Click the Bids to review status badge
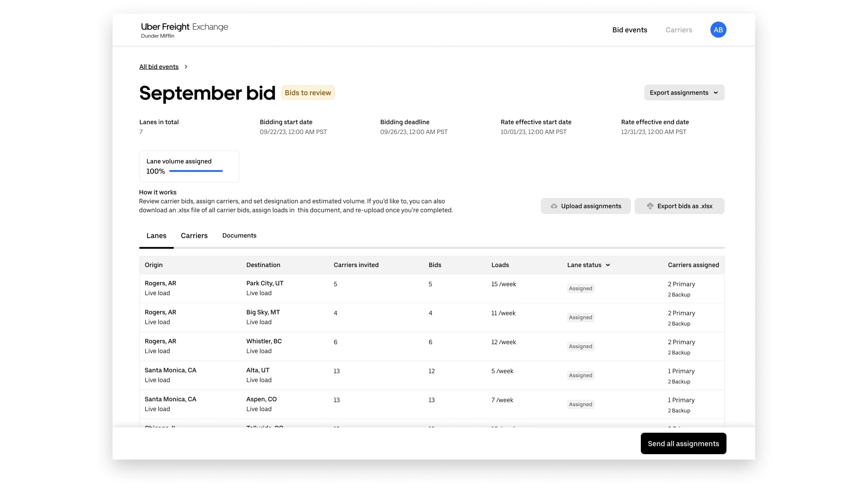 click(308, 92)
